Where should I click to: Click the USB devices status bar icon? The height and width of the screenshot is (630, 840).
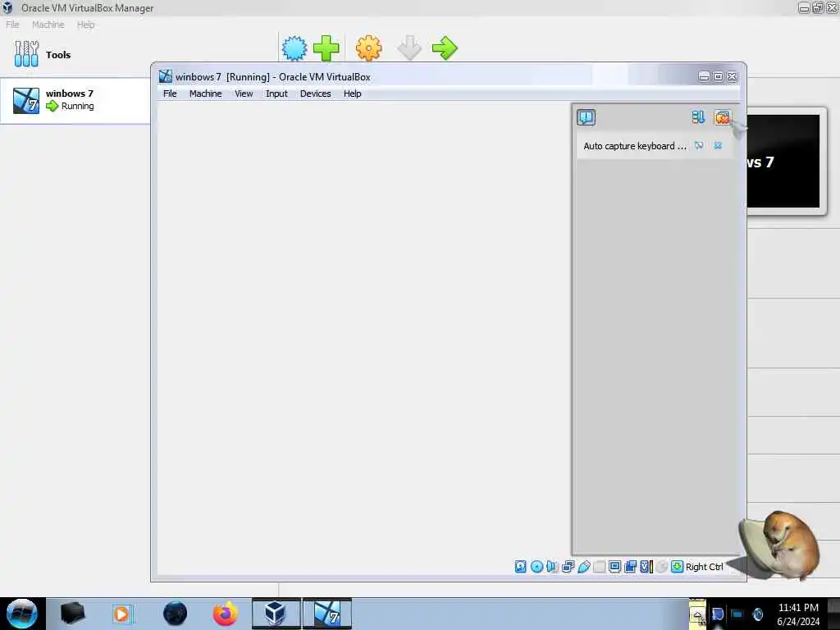[584, 567]
